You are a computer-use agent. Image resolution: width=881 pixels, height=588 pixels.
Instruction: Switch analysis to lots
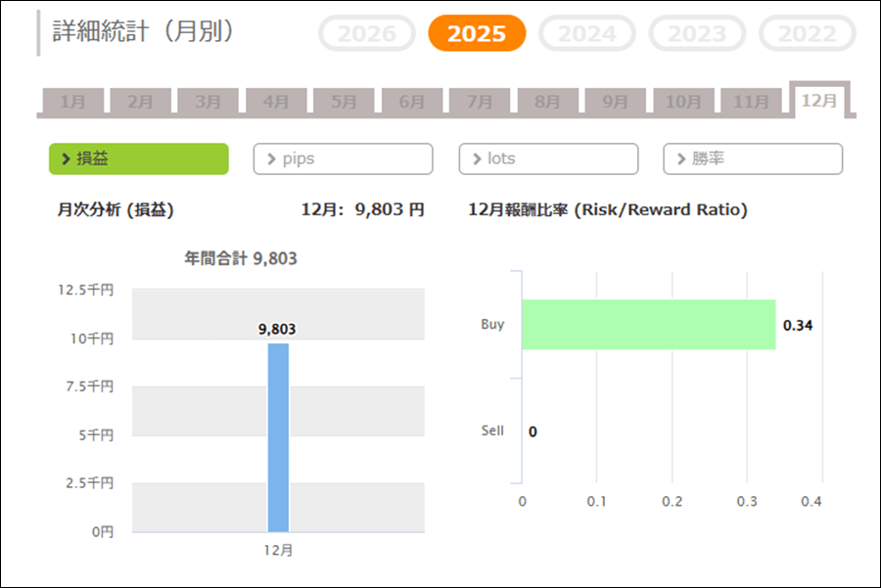pos(548,158)
